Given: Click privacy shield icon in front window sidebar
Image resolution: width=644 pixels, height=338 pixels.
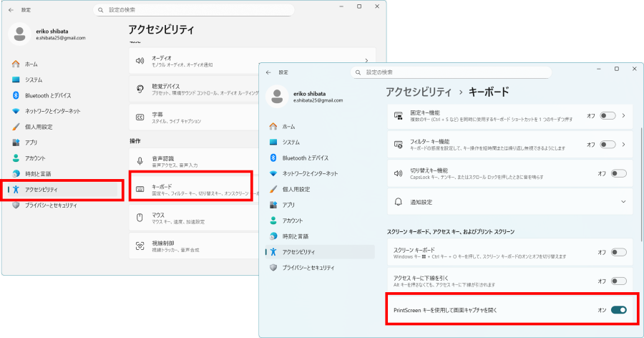Looking at the screenshot, I should [273, 268].
